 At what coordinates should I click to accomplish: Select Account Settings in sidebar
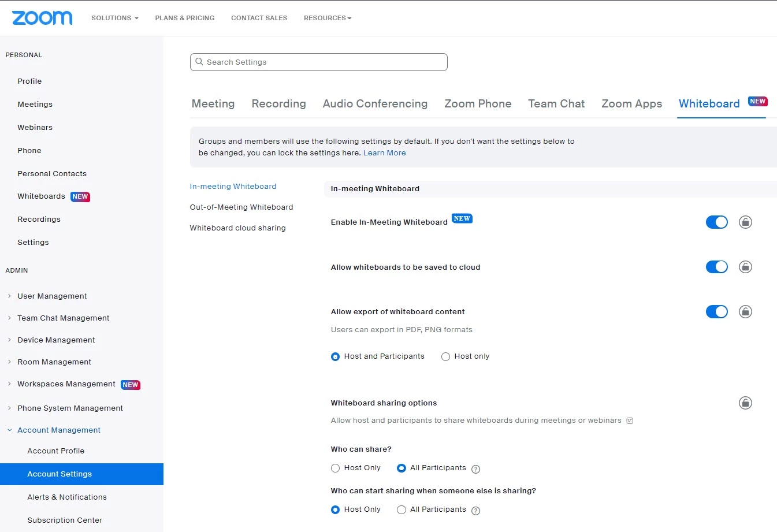click(x=81, y=474)
